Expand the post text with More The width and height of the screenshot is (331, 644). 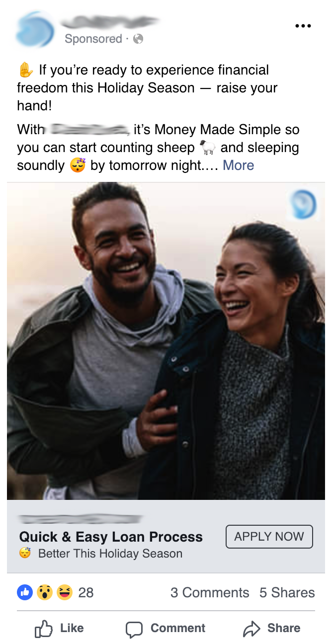239,165
